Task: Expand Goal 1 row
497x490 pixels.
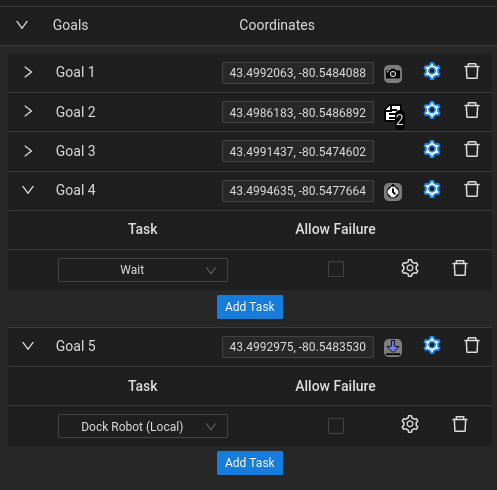Action: tap(28, 72)
